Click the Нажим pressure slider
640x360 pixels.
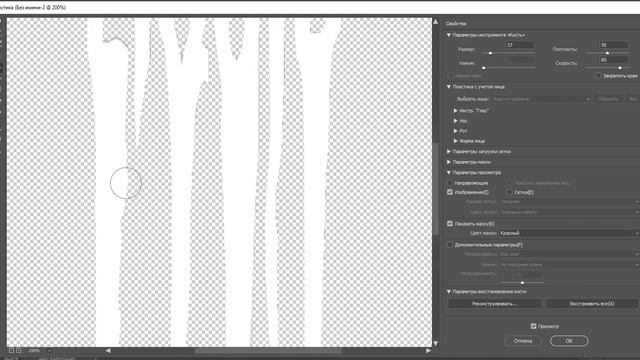(x=509, y=67)
